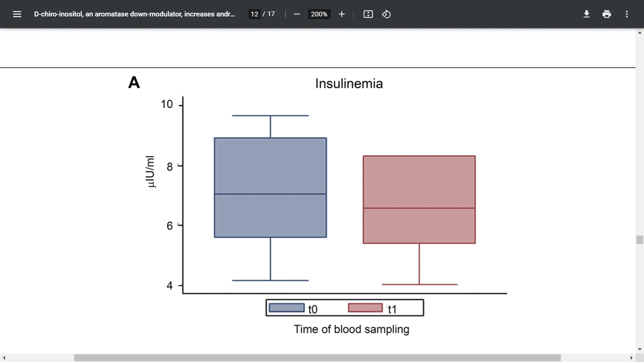Click the panel label A

pos(134,82)
